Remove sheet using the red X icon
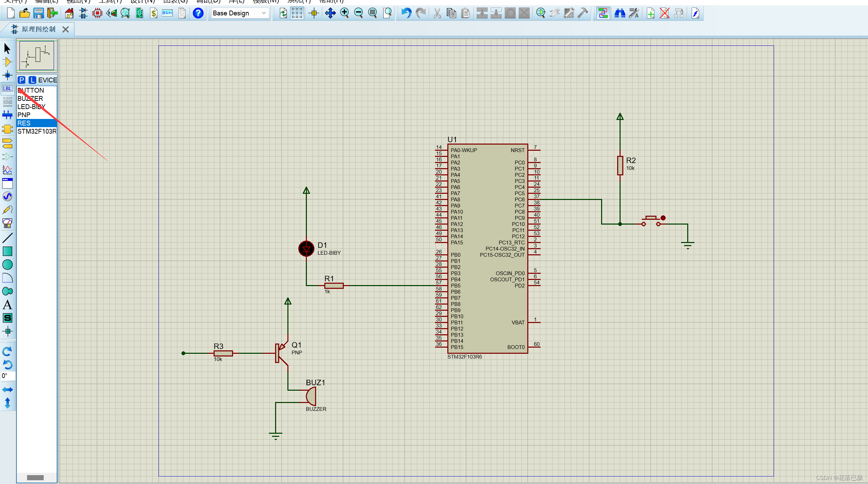The image size is (868, 484). [665, 13]
